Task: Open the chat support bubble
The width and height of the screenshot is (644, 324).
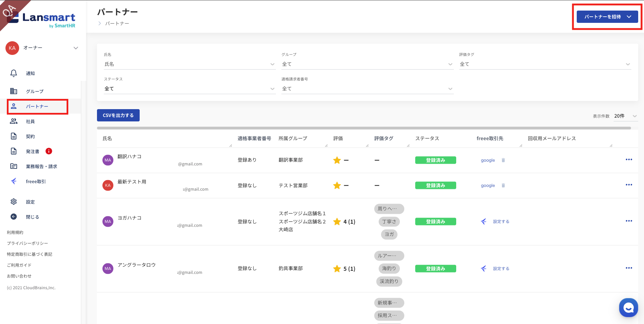Action: pos(629,308)
